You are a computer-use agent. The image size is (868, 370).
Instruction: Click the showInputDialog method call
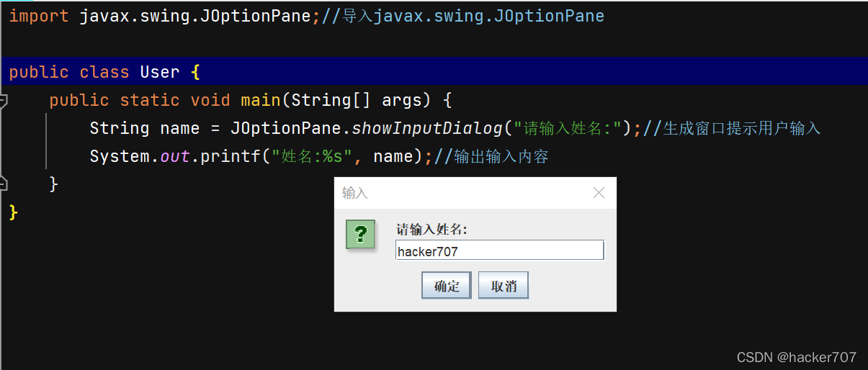tap(426, 128)
